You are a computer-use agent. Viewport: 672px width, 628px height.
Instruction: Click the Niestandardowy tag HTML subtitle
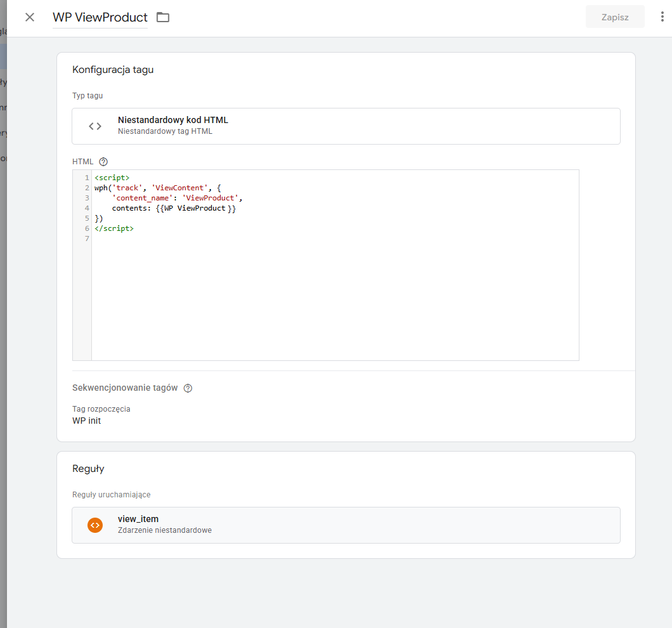(x=165, y=131)
